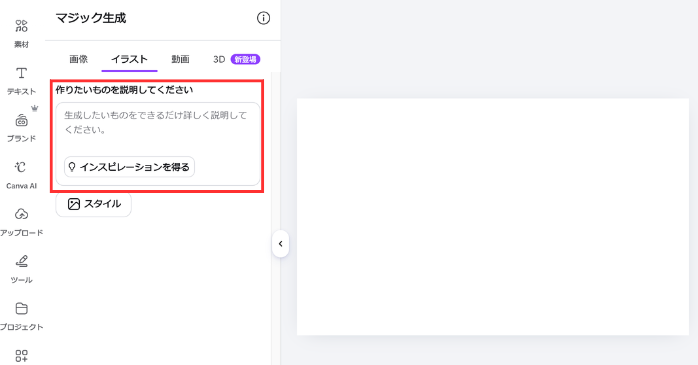Select the イラスト tab
698x365 pixels.
(x=129, y=59)
